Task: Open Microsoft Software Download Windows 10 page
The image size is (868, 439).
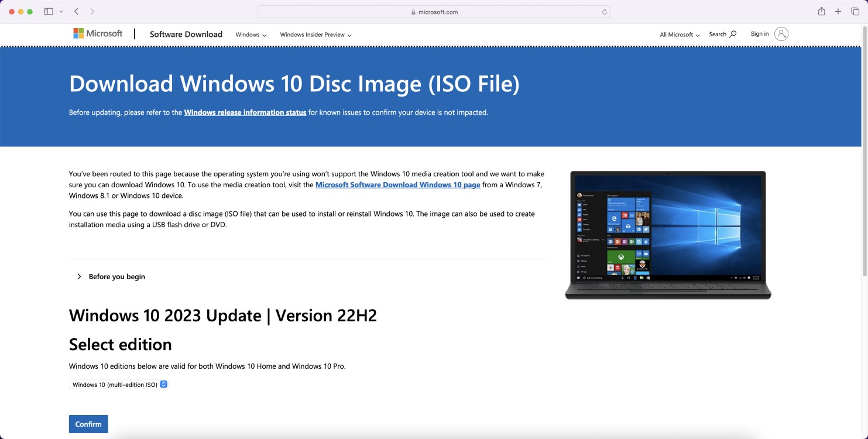Action: coord(398,184)
